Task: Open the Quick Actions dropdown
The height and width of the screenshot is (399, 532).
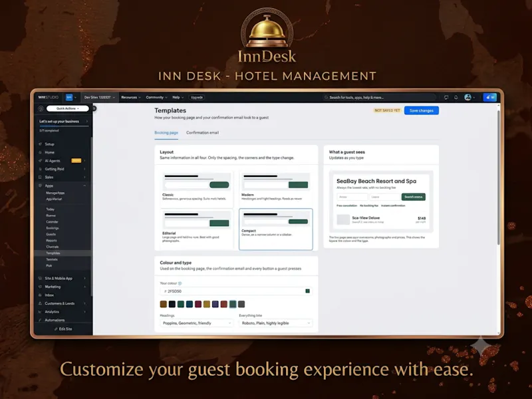Action: [68, 108]
